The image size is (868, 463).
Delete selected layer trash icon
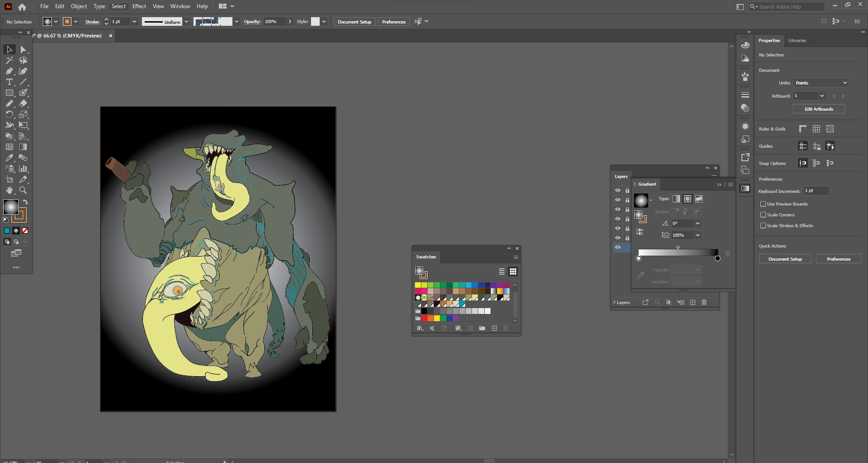click(704, 302)
